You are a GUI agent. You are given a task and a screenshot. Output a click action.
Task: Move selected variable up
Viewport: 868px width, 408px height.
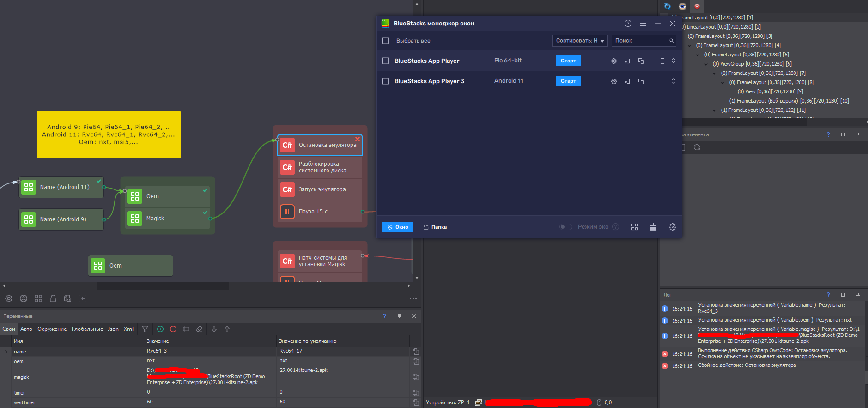(x=227, y=329)
